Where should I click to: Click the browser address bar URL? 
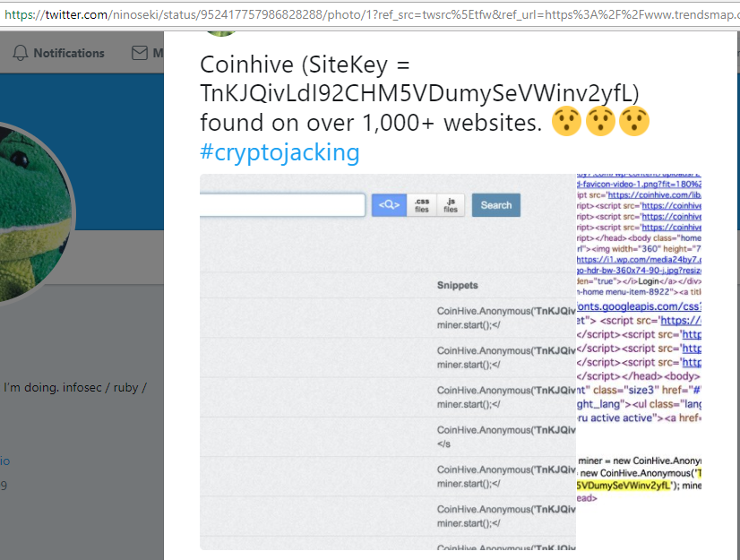tap(370, 14)
